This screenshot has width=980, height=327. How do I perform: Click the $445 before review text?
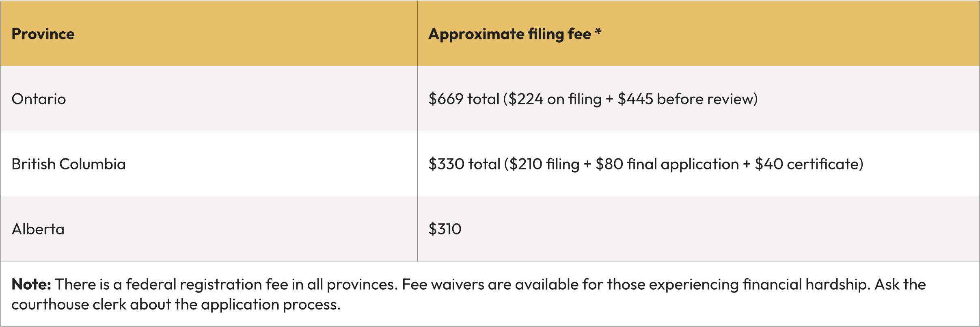coord(686,99)
